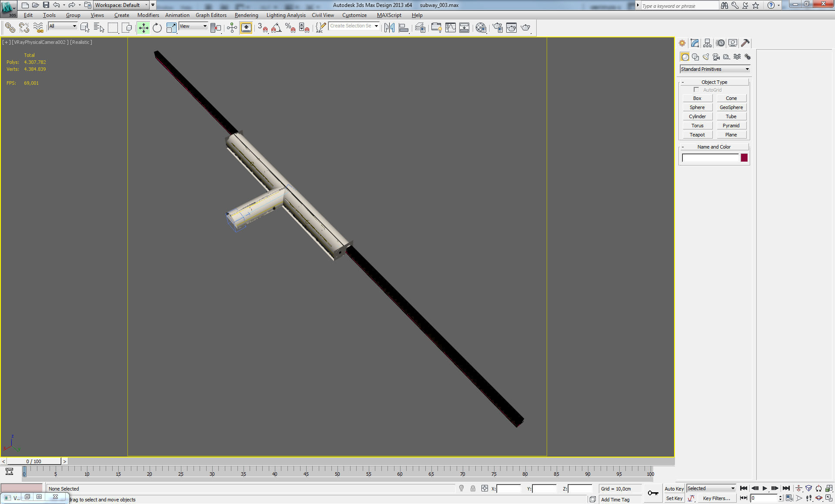Click the Teapot primitive button
835x504 pixels.
[x=697, y=135]
